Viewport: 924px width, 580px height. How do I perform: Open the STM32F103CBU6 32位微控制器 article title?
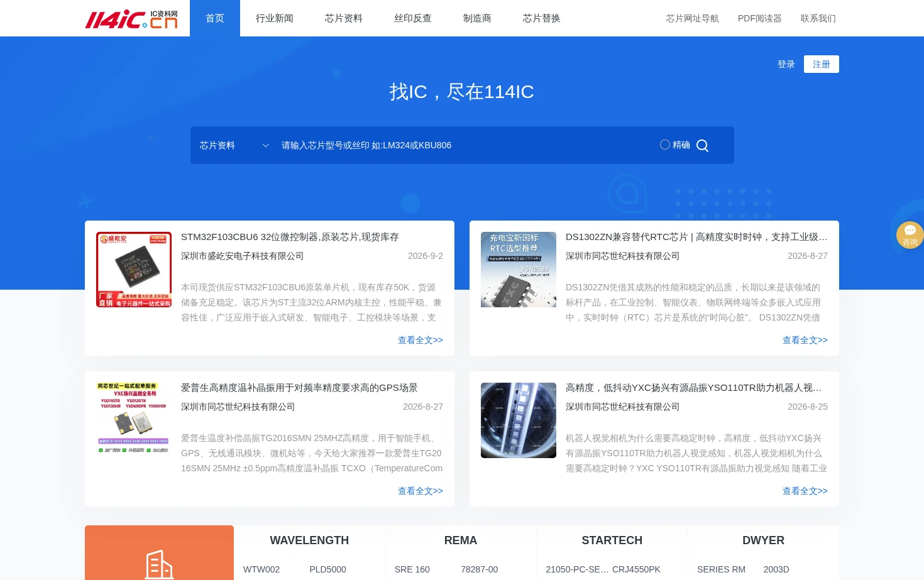290,237
